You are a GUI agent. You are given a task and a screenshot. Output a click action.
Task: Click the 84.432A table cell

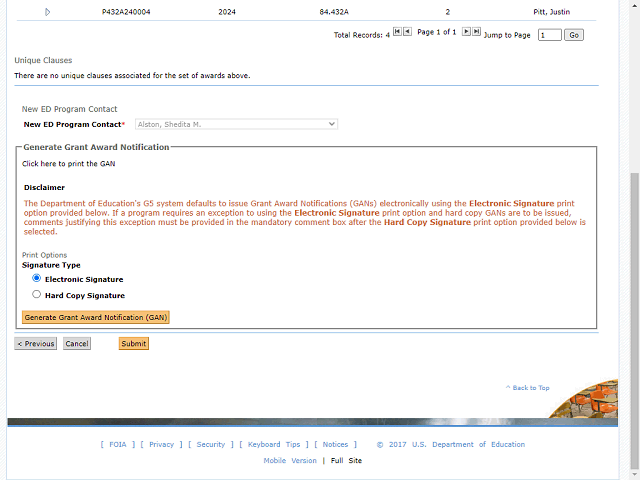coord(334,12)
